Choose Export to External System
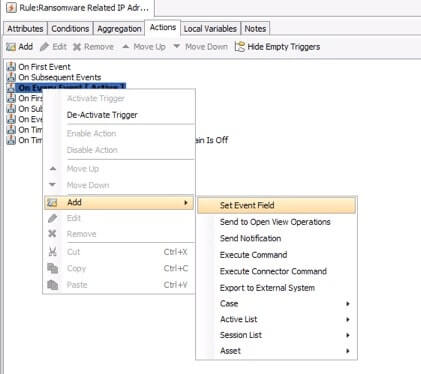This screenshot has width=421, height=374. point(276,288)
